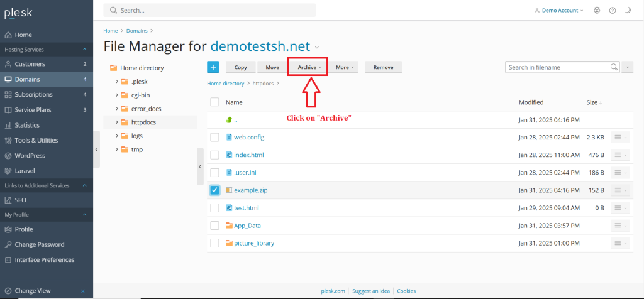Click the Move button
Viewport: 644px width, 299px height.
coord(272,67)
